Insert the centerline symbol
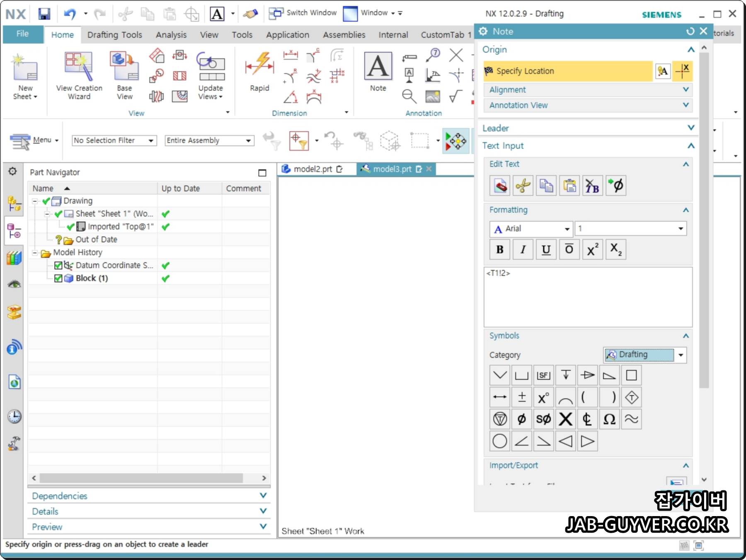The height and width of the screenshot is (560, 746). click(587, 419)
